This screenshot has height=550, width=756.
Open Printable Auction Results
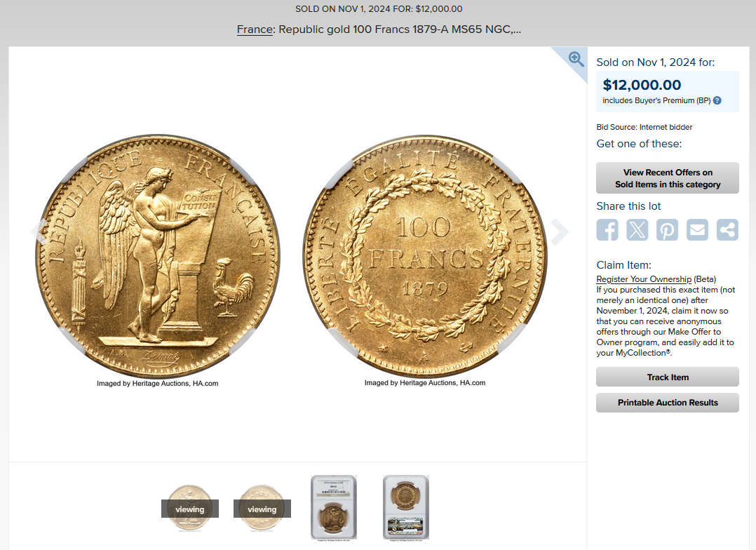pos(668,403)
